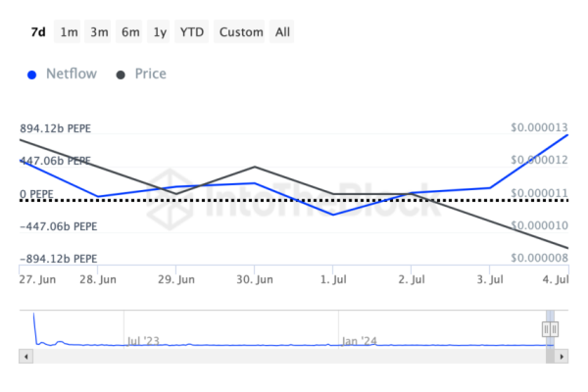
Task: Click the navigator scroll right arrow
Action: (563, 357)
